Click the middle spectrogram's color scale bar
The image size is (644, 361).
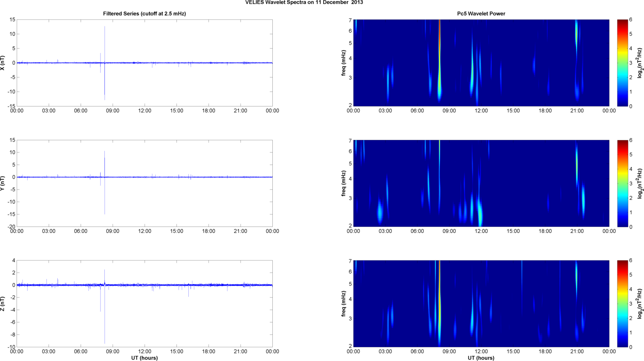[622, 183]
